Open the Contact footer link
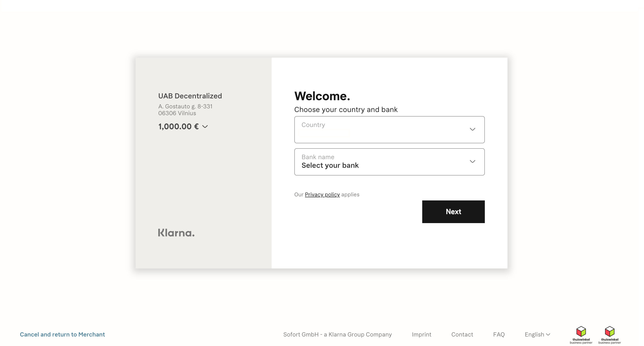Viewport: 644px width, 346px height. [462, 334]
